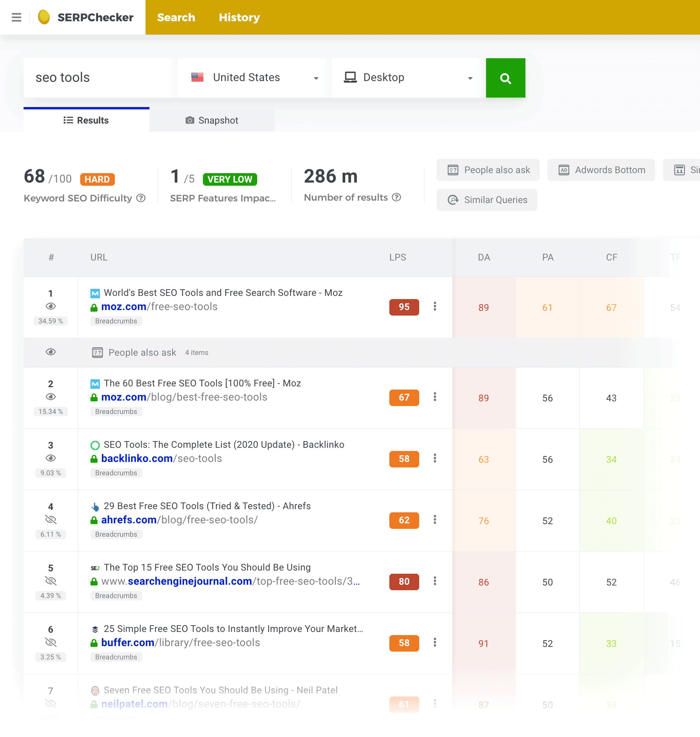Click LPS score badge 95
The image size is (700, 737).
pos(404,307)
